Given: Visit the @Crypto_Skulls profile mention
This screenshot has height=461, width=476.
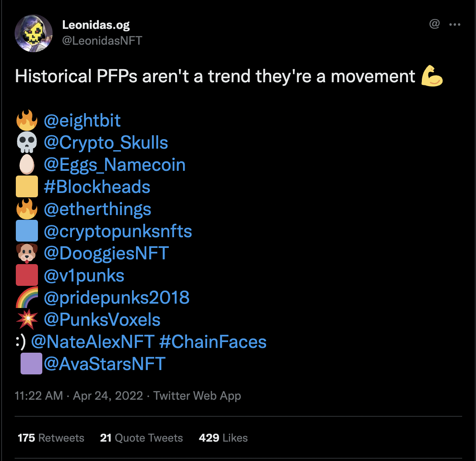Looking at the screenshot, I should click(x=106, y=143).
